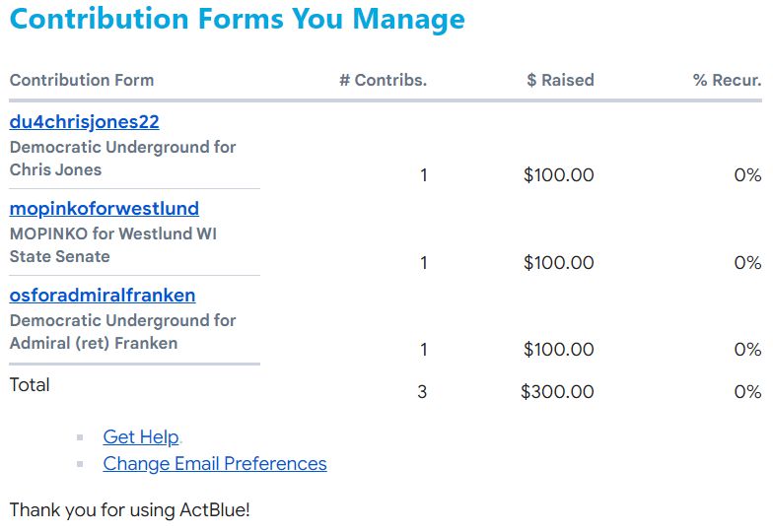Open the Change Email Preferences link
773x532 pixels.
(x=214, y=464)
